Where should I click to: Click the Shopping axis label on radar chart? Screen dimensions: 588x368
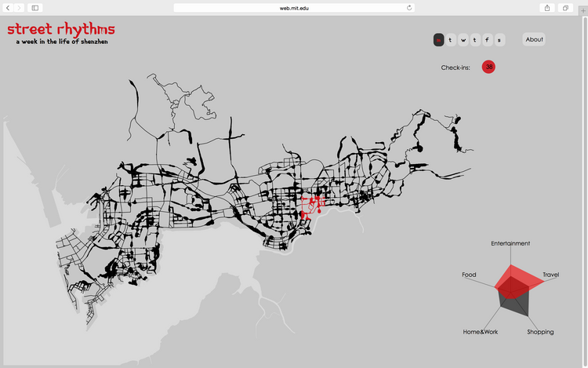(x=540, y=332)
